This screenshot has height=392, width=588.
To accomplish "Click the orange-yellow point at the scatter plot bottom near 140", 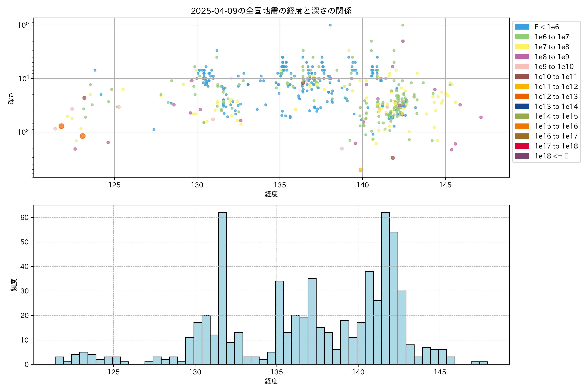I will coord(361,170).
